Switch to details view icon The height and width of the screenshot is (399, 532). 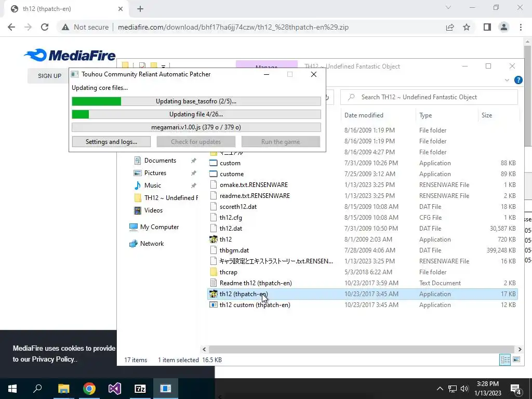tap(505, 360)
